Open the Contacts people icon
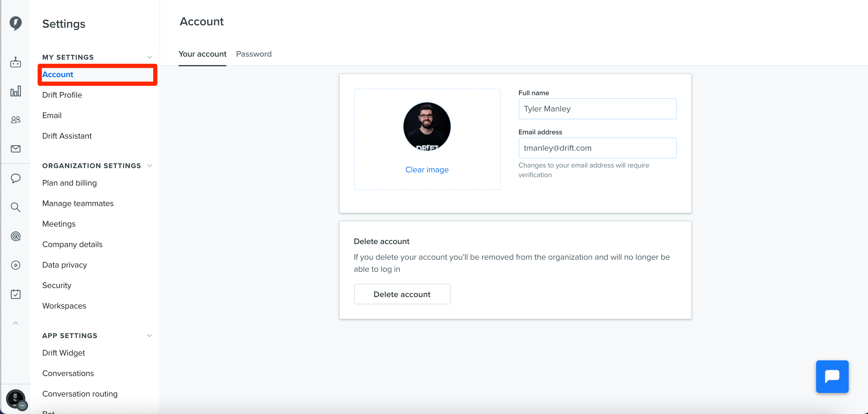The height and width of the screenshot is (414, 868). pyautogui.click(x=15, y=120)
